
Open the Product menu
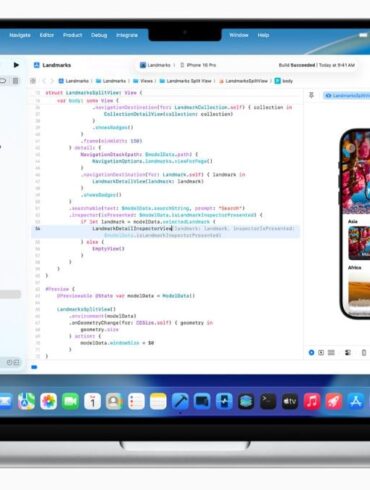point(72,35)
